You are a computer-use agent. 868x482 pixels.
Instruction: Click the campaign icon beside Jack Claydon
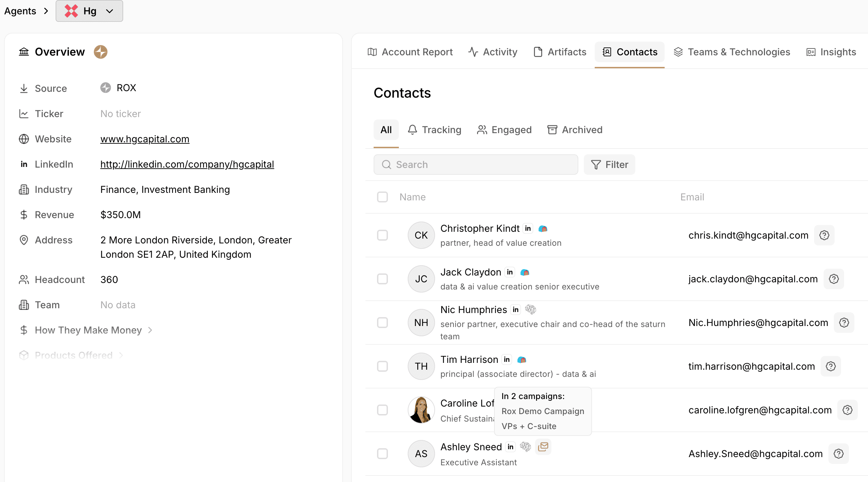pos(525,272)
